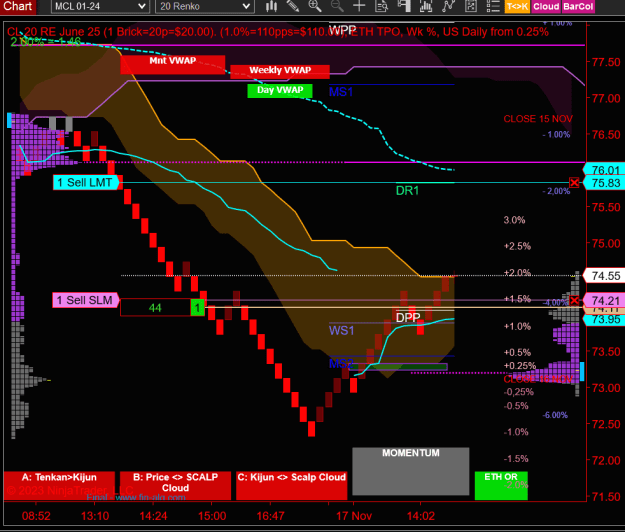
Task: Toggle the Chart Trader panel icon
Action: [x=404, y=6]
